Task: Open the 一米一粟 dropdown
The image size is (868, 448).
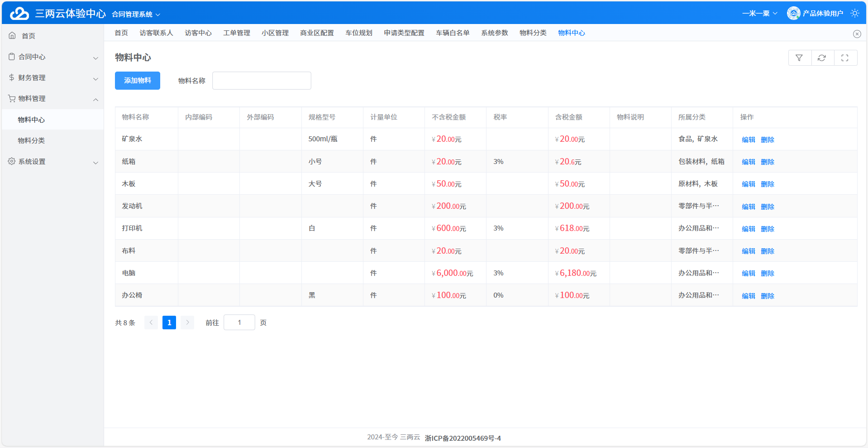Action: (760, 13)
